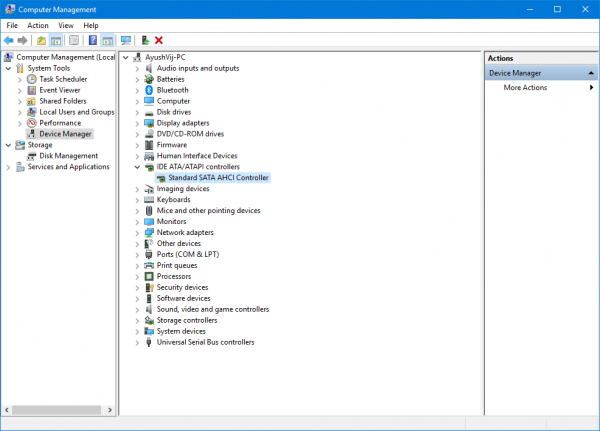The width and height of the screenshot is (600, 431).
Task: Click the Up One Level folder icon
Action: click(41, 40)
